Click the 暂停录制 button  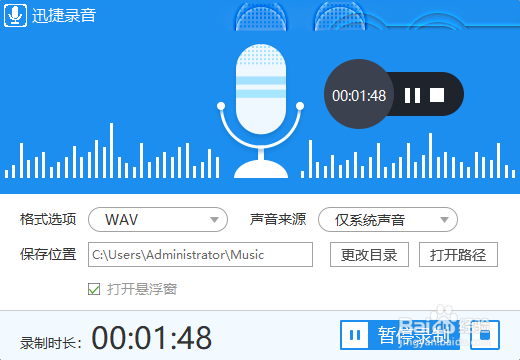tap(400, 335)
